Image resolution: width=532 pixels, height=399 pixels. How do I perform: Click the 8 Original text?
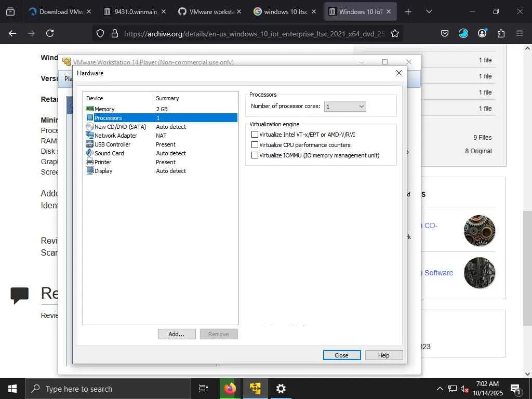pyautogui.click(x=478, y=151)
